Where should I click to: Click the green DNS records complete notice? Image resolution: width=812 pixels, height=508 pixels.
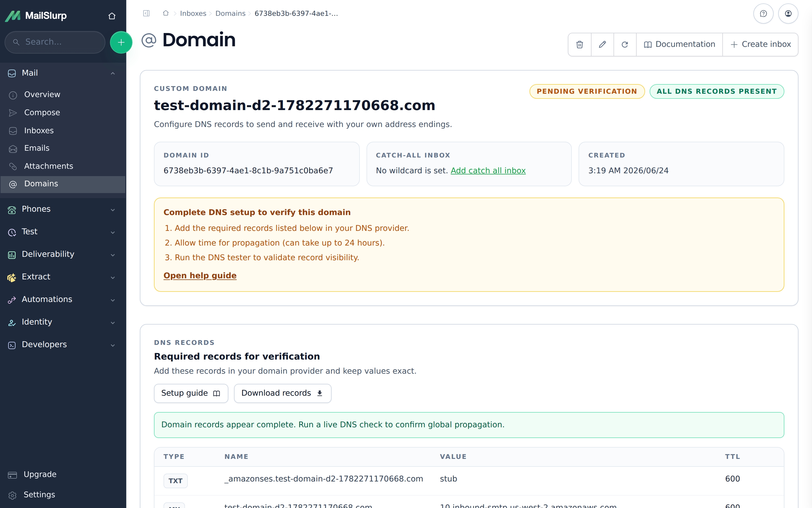click(x=469, y=425)
